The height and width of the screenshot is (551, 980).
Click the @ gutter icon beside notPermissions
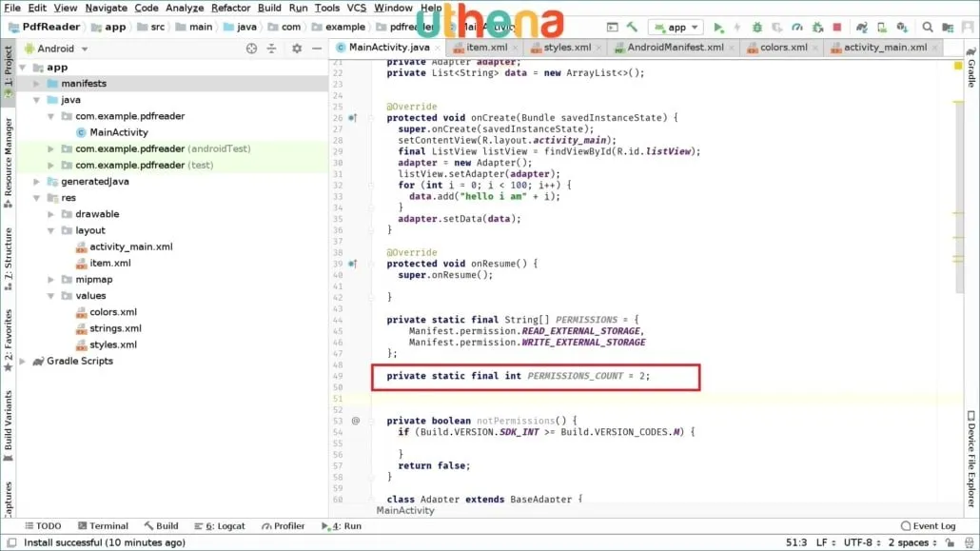[x=356, y=421]
